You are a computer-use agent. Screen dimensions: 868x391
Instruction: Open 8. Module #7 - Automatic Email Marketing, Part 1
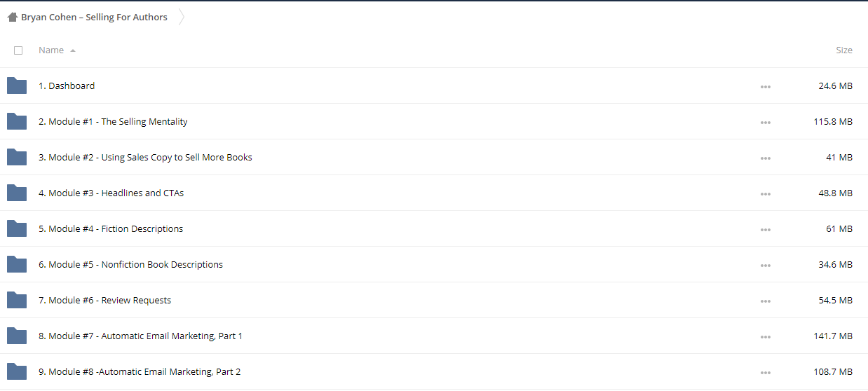[x=140, y=336]
